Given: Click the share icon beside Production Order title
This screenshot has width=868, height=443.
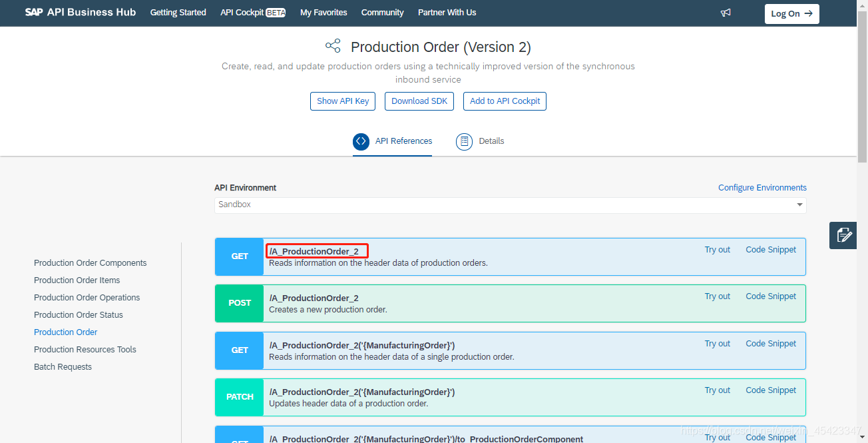Looking at the screenshot, I should pos(333,46).
